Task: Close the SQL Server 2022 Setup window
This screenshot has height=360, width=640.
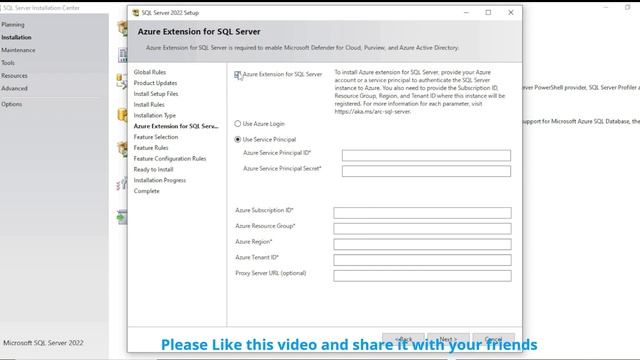Action: click(x=511, y=13)
